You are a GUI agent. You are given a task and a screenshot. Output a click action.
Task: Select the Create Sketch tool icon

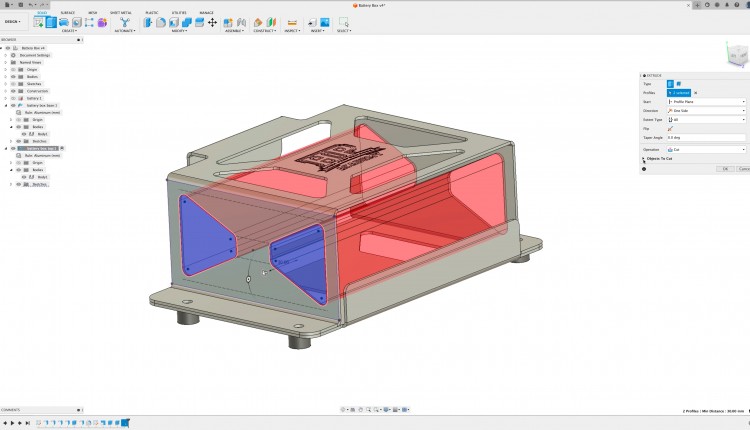click(39, 22)
